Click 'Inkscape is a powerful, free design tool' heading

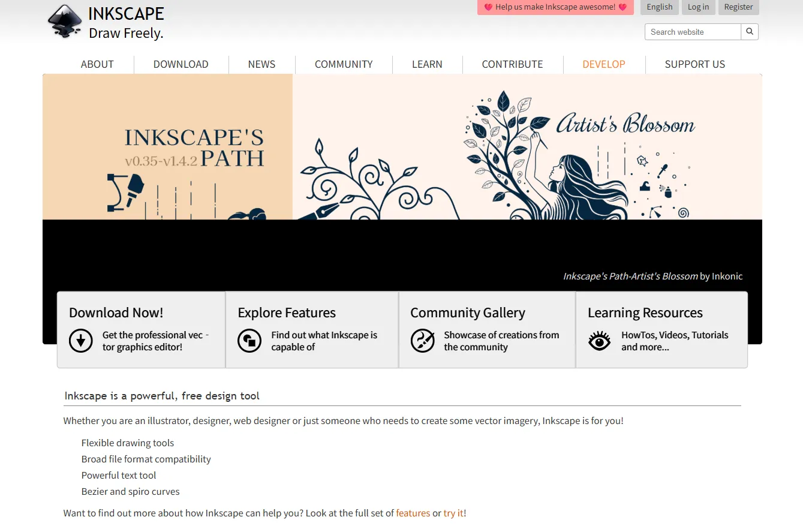[x=162, y=396]
